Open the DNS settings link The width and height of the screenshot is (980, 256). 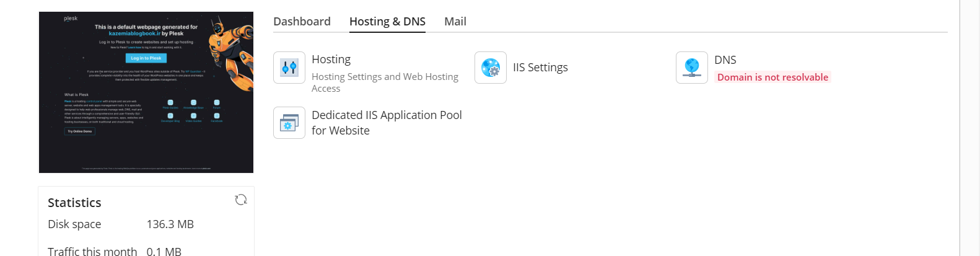(x=725, y=60)
